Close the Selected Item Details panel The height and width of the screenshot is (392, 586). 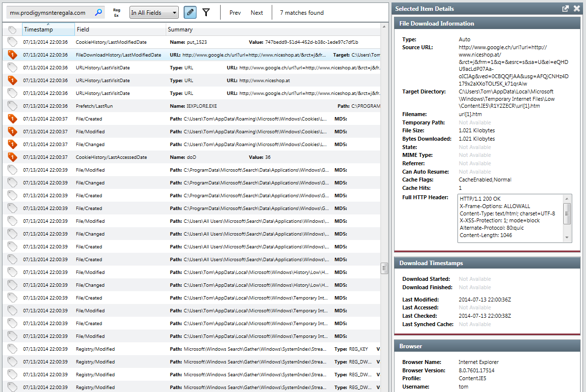(x=577, y=8)
